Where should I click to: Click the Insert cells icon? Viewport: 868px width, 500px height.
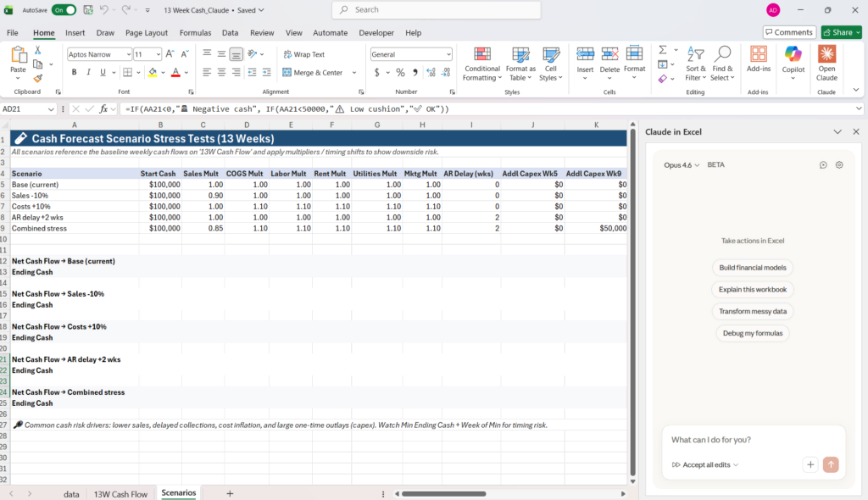[585, 55]
